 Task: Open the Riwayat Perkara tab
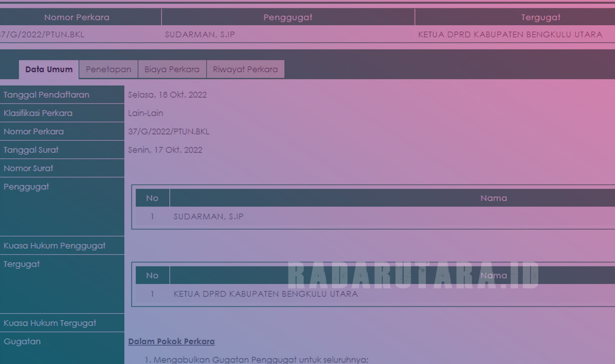tap(245, 69)
